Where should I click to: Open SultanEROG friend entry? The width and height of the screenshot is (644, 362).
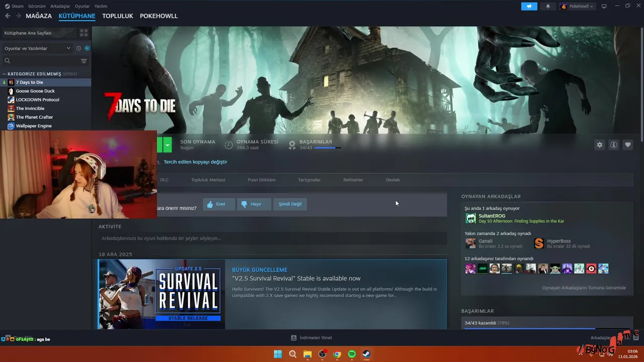pyautogui.click(x=514, y=218)
